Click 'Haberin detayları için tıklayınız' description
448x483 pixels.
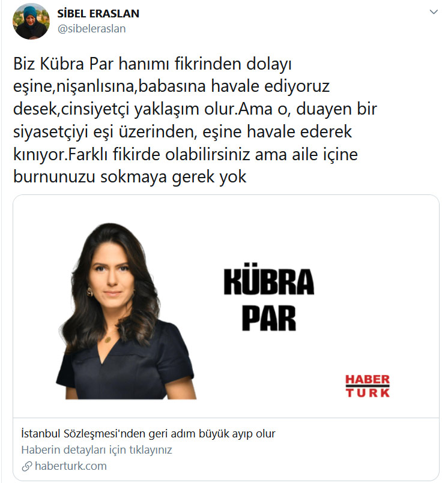point(97,450)
